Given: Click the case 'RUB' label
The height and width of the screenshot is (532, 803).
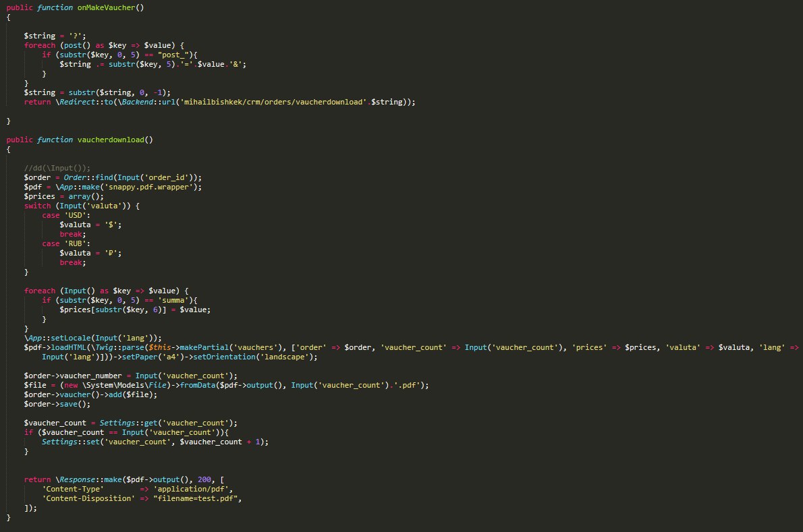Looking at the screenshot, I should (x=66, y=243).
